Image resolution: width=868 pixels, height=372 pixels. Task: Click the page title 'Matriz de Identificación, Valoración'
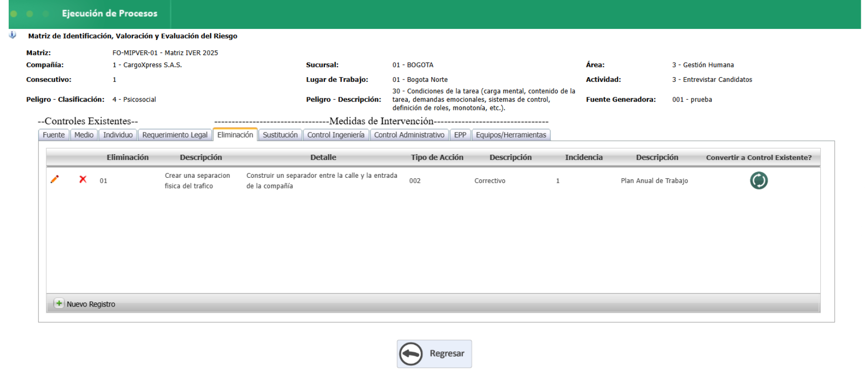[133, 36]
